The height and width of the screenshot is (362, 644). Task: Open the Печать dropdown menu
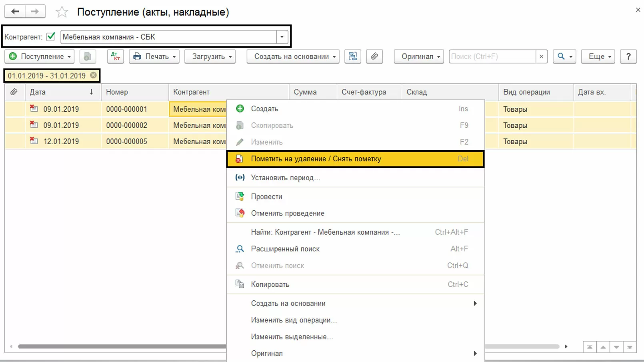(x=154, y=56)
